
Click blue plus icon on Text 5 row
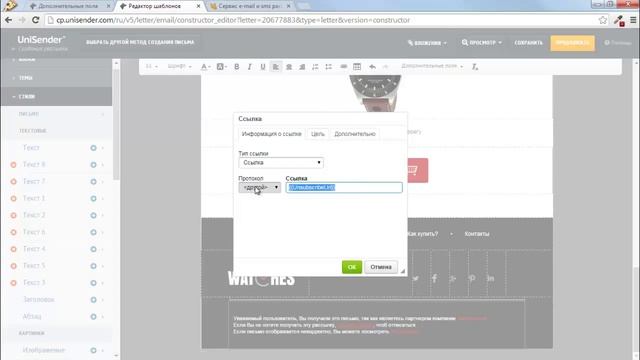tap(93, 266)
